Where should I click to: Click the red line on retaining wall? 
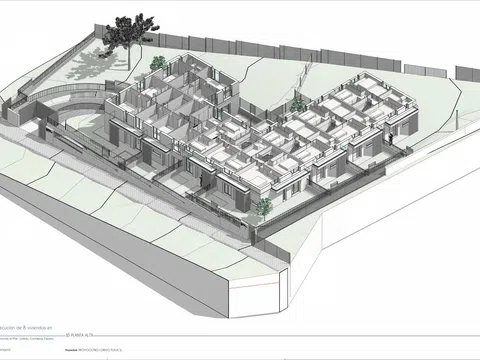click(x=254, y=285)
